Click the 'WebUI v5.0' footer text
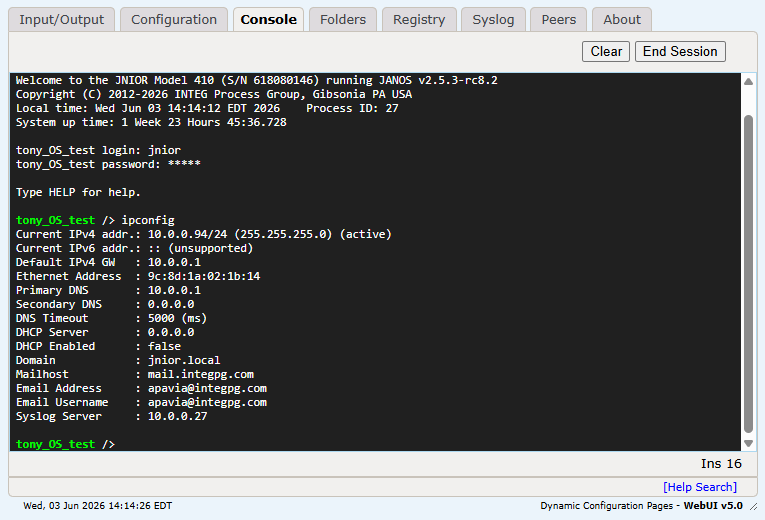This screenshot has height=520, width=765. [713, 506]
